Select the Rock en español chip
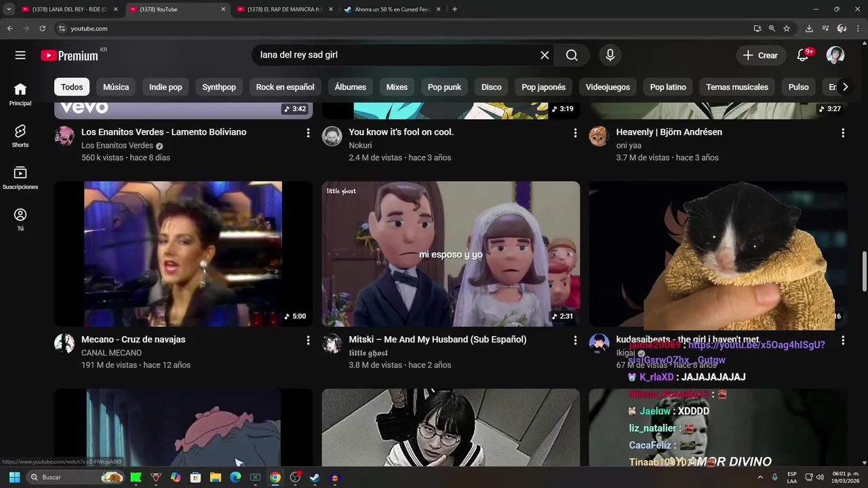The height and width of the screenshot is (488, 868). [x=285, y=87]
